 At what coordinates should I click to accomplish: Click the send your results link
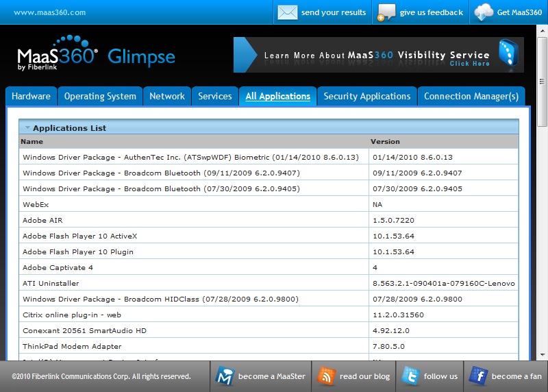[x=334, y=12]
